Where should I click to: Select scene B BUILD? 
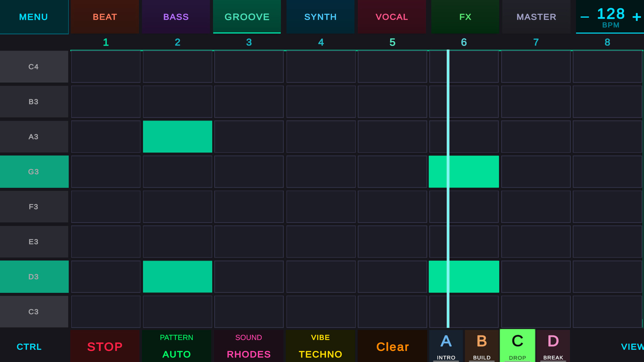pyautogui.click(x=481, y=346)
